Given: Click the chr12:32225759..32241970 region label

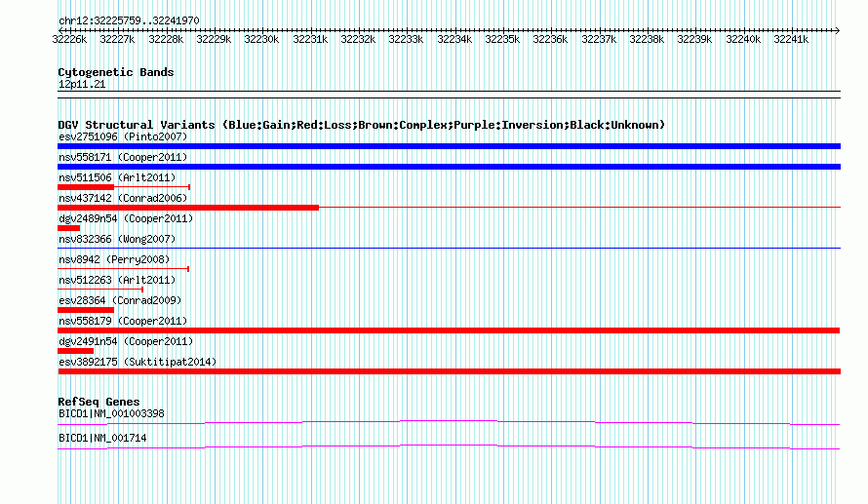Looking at the screenshot, I should 129,20.
